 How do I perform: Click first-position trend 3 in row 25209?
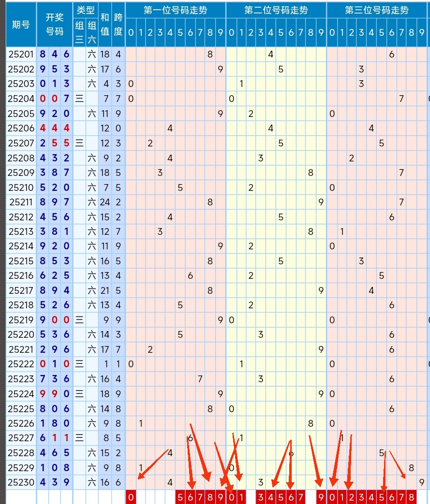[160, 173]
